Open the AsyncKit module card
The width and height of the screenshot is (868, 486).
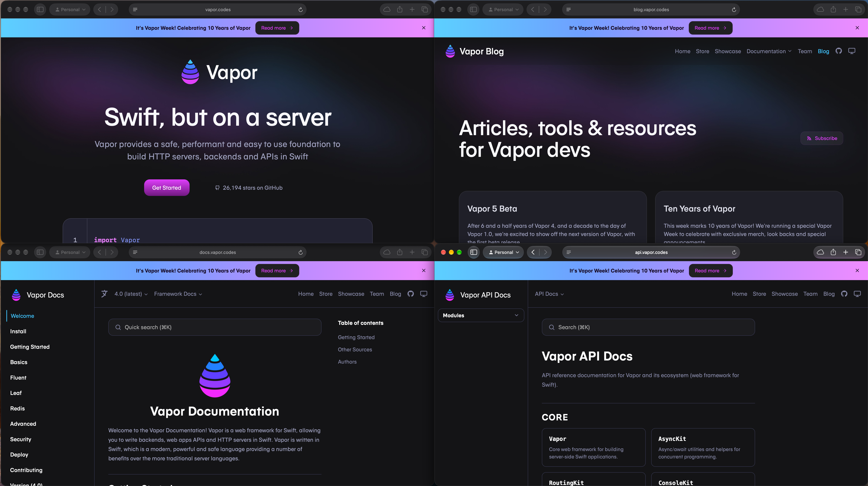click(703, 447)
